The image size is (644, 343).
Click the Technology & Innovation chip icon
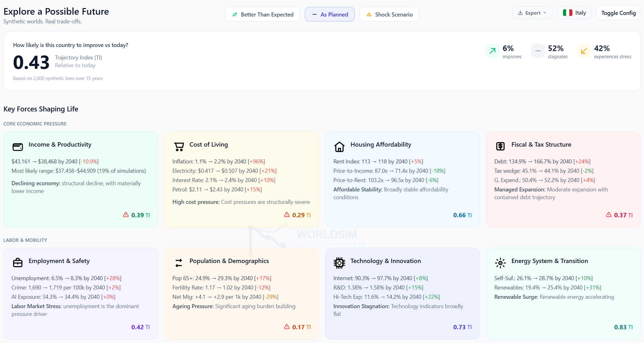coord(339,263)
